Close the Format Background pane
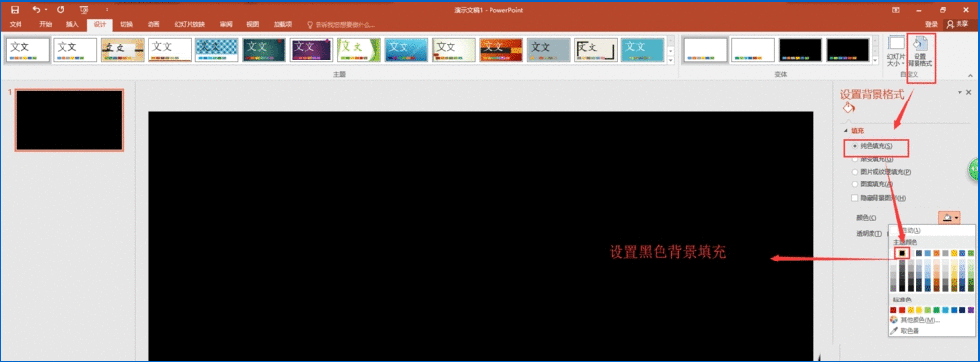980x362 pixels. click(969, 92)
